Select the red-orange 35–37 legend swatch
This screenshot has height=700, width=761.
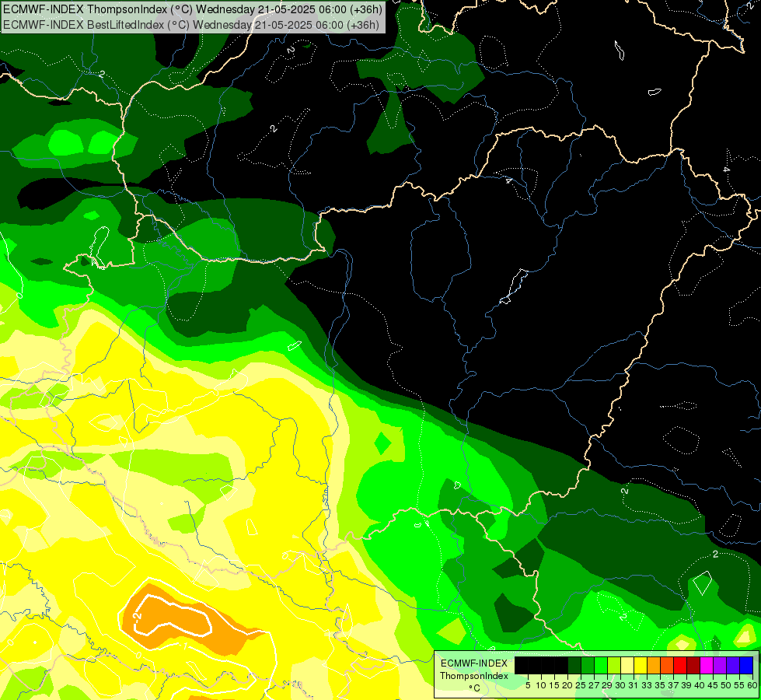[x=667, y=665]
